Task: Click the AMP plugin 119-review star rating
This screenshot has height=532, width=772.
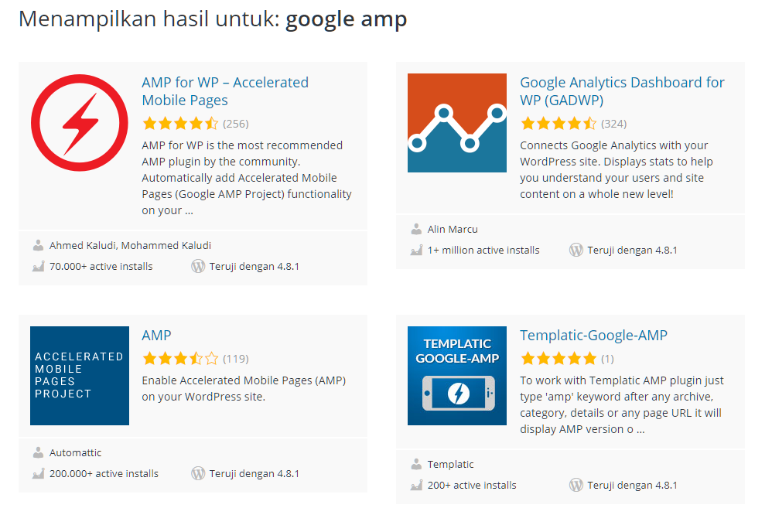Action: tap(180, 358)
